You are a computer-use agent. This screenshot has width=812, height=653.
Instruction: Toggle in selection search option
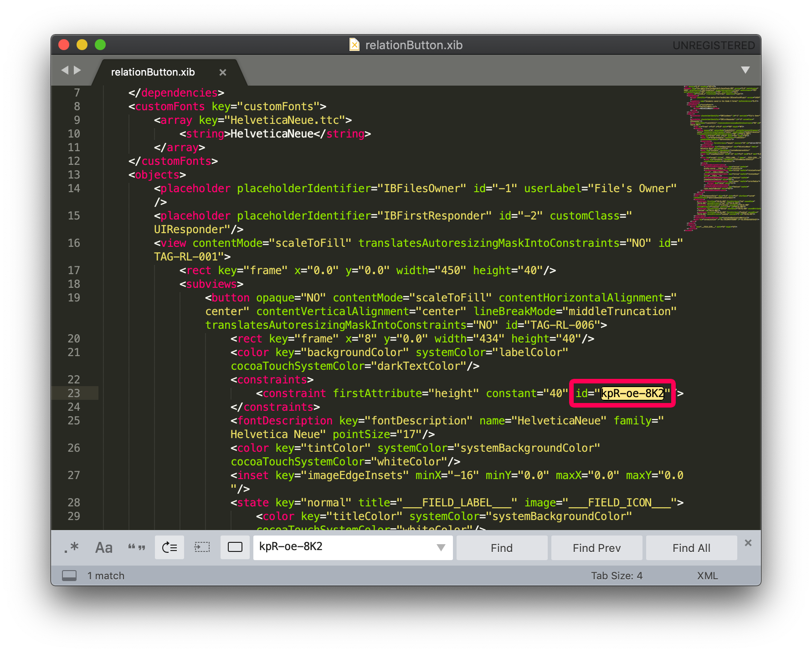pyautogui.click(x=202, y=547)
